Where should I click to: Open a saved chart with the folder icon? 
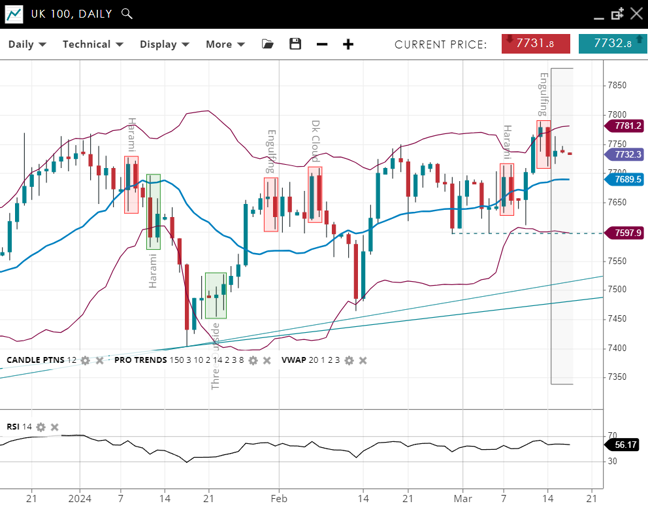tap(267, 44)
